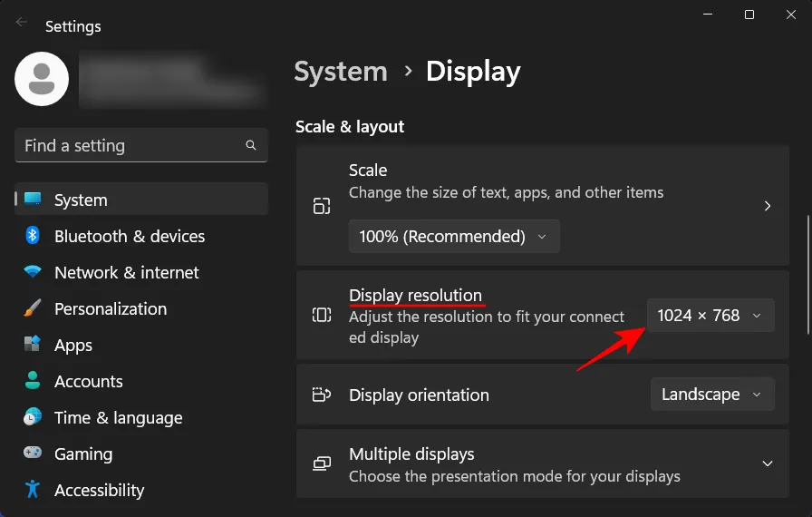The width and height of the screenshot is (812, 517).
Task: Click the System monitor icon in sidebar
Action: (34, 200)
